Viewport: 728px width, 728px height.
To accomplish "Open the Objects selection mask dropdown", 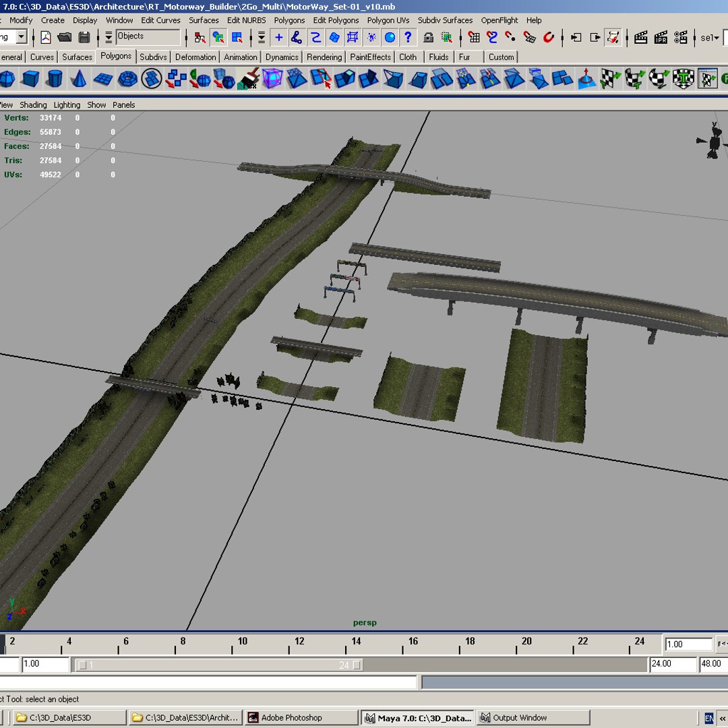I will pyautogui.click(x=148, y=36).
